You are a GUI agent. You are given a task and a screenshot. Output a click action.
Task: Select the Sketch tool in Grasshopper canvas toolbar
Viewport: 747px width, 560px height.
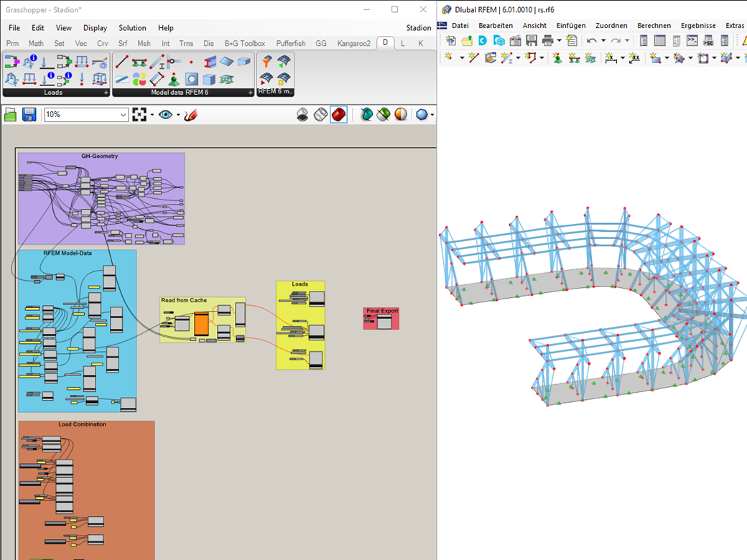(x=189, y=114)
